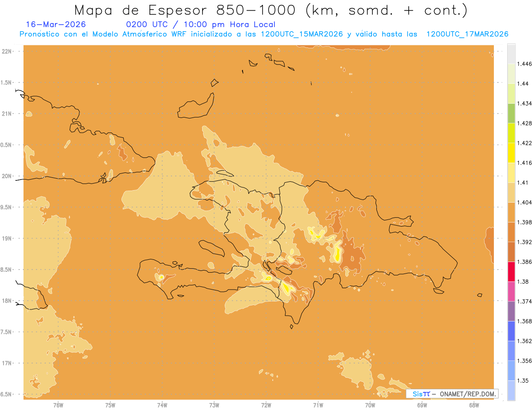Click the longitude axis label '70W'
Viewport: 532px width, 411px height.
[x=370, y=405]
